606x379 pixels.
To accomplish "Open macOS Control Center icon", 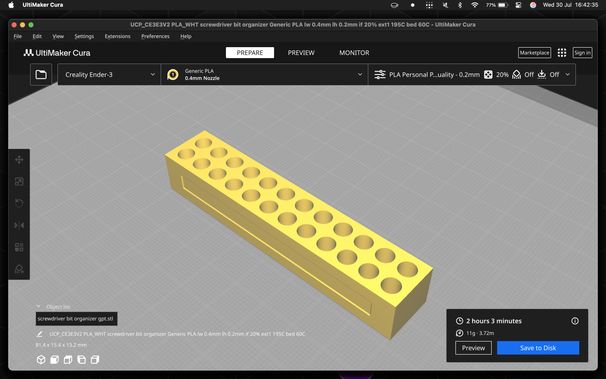I will tap(518, 5).
